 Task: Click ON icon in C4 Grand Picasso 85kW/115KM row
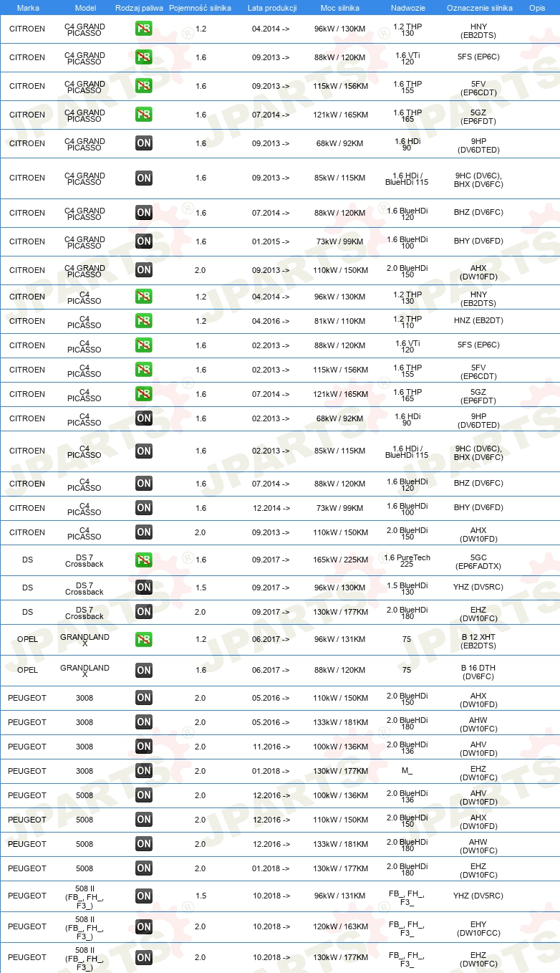tap(144, 178)
